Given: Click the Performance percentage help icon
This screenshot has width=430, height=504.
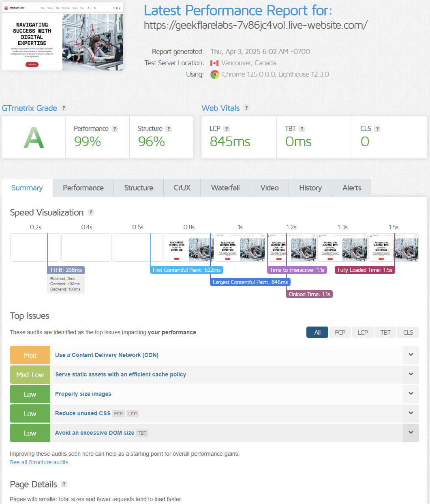Looking at the screenshot, I should pos(115,128).
